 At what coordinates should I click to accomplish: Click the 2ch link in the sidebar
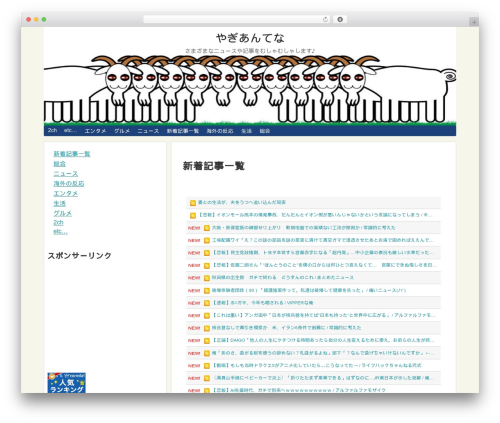58,222
